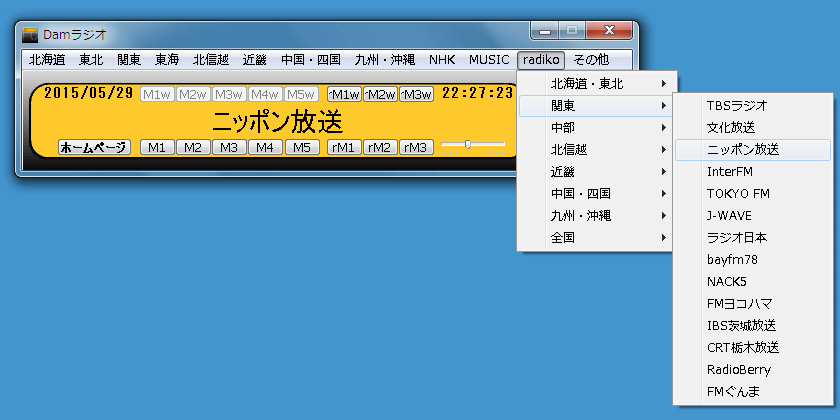Open the ホームページ button
Viewport: 840px width, 420px height.
[x=94, y=147]
